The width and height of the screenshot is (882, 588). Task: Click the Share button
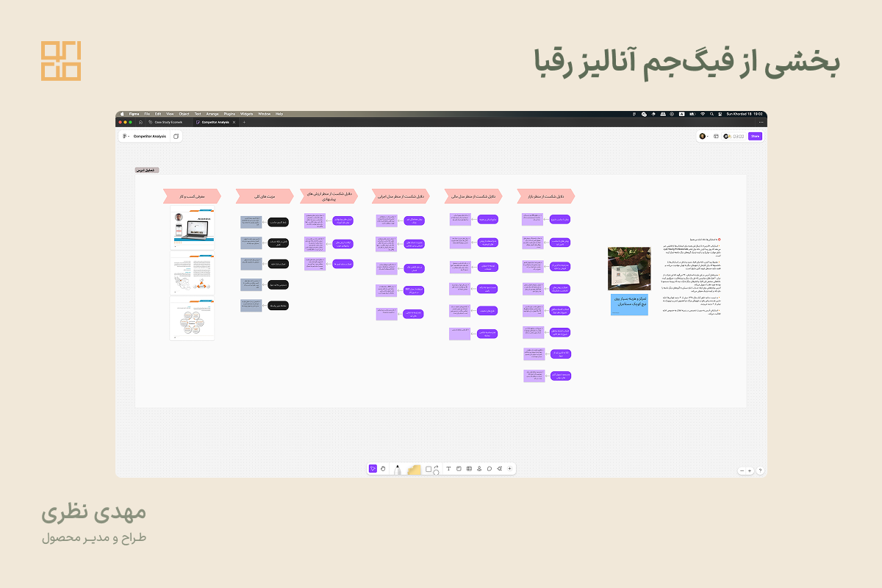pyautogui.click(x=755, y=136)
